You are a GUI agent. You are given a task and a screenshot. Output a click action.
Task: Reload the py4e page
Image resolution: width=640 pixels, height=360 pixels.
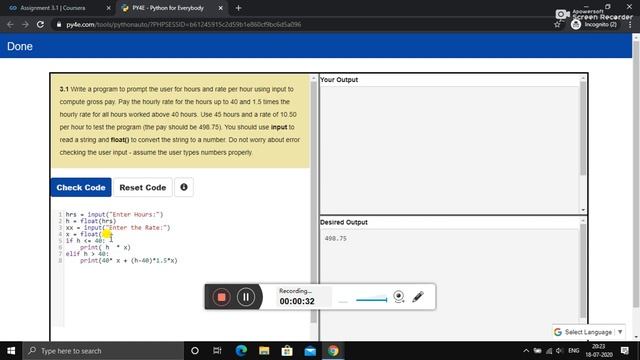click(40, 24)
